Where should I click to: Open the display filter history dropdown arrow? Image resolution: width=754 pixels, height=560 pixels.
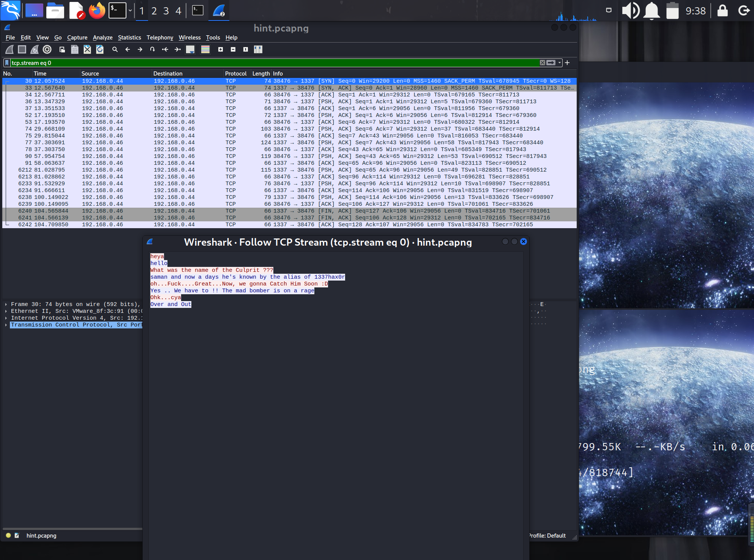coord(560,63)
